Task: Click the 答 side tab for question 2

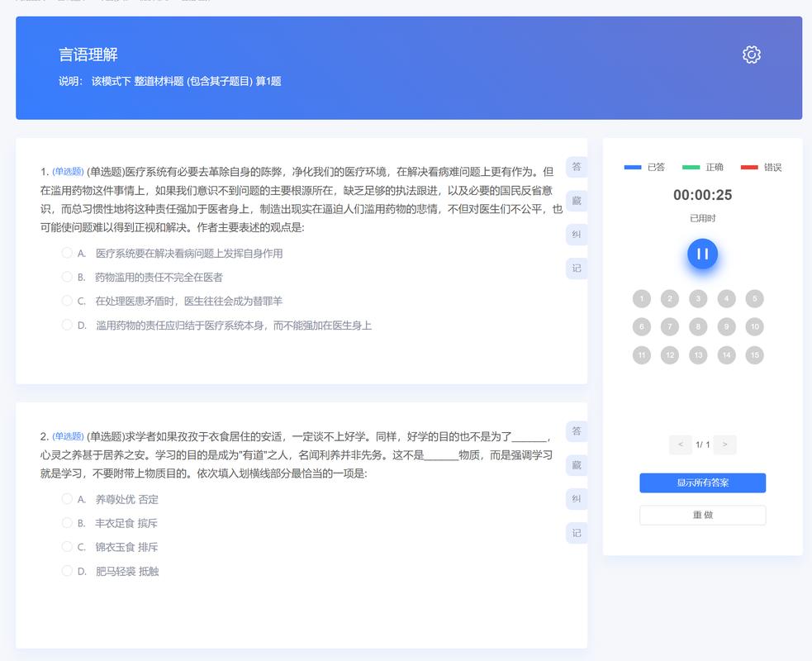Action: click(577, 431)
